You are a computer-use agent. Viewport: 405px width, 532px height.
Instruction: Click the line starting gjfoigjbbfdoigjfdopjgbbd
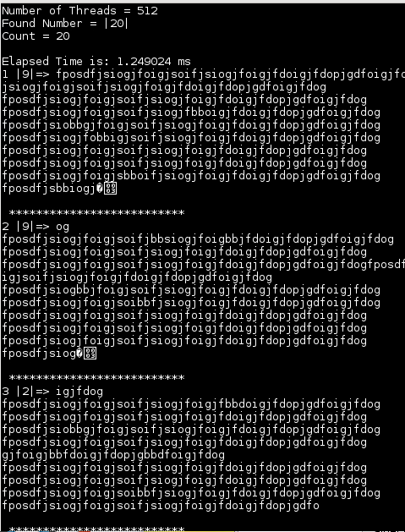113,455
